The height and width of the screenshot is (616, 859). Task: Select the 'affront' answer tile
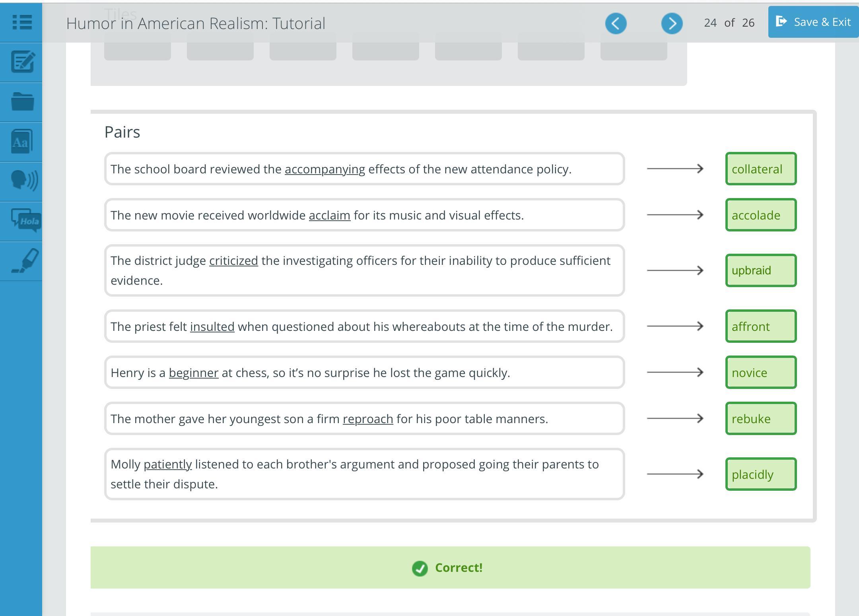(x=760, y=326)
